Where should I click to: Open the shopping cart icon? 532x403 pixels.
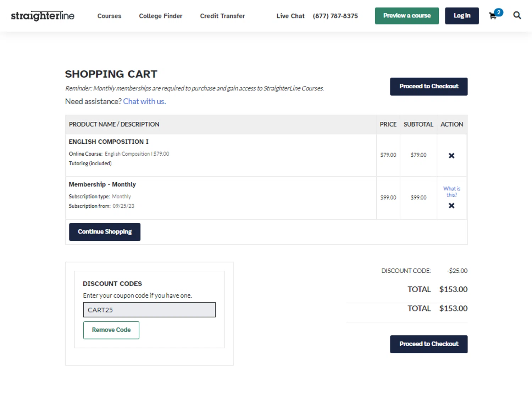tap(493, 16)
